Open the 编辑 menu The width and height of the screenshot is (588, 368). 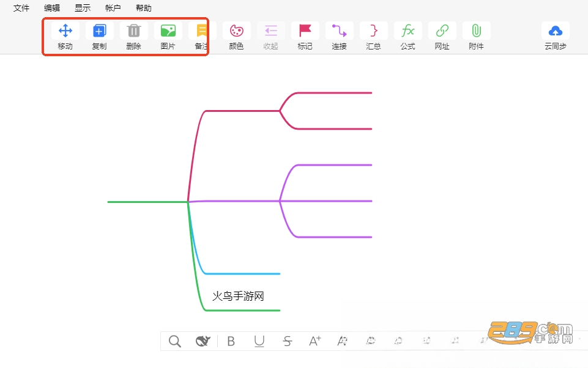(52, 8)
